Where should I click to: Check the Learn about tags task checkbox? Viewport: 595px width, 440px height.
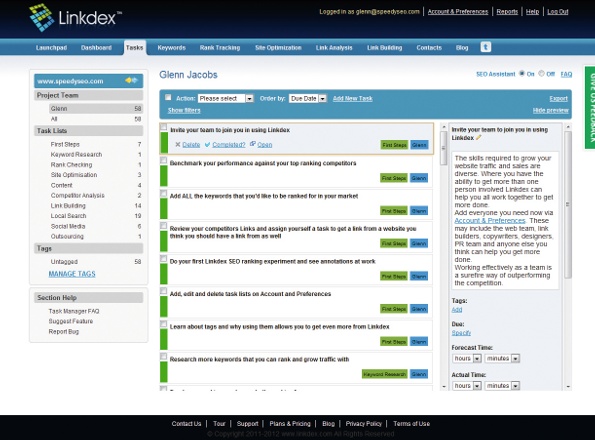(164, 324)
